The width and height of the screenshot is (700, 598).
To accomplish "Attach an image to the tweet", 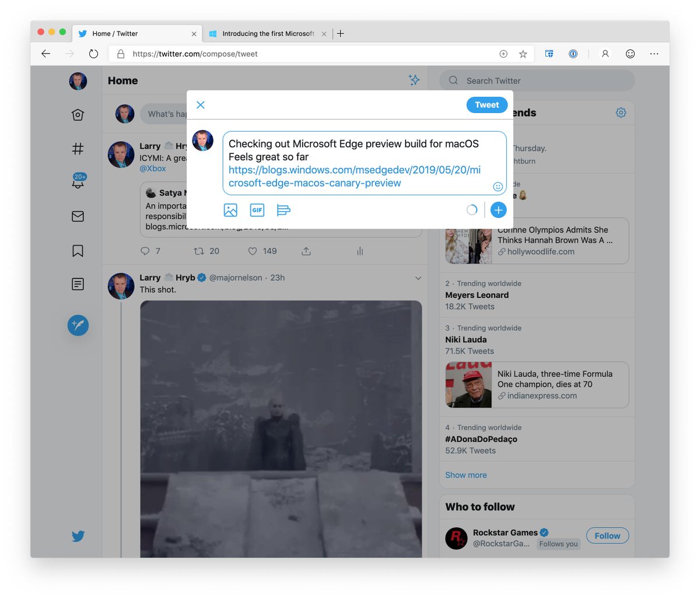I will (x=230, y=210).
